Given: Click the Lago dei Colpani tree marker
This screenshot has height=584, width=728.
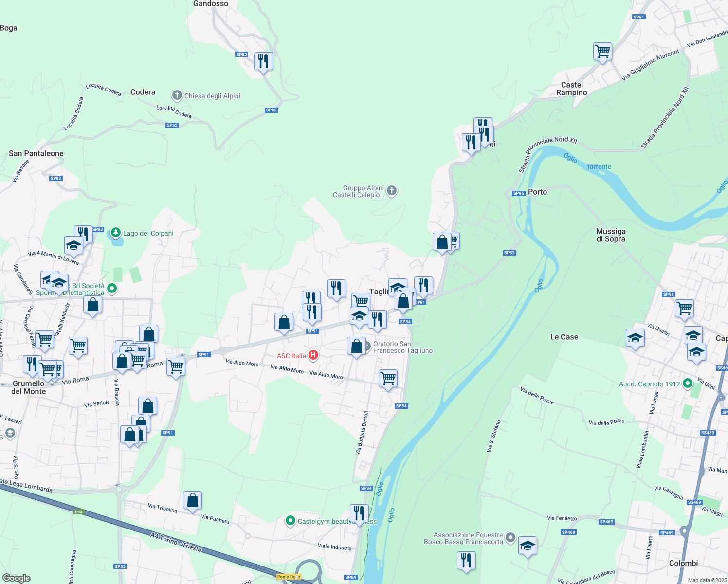Looking at the screenshot, I should click(115, 232).
